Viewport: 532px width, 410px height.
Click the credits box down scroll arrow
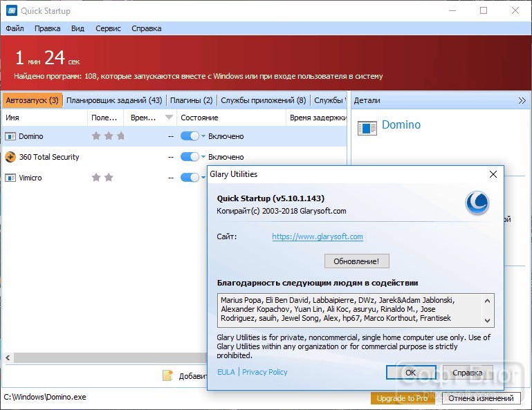coord(487,321)
